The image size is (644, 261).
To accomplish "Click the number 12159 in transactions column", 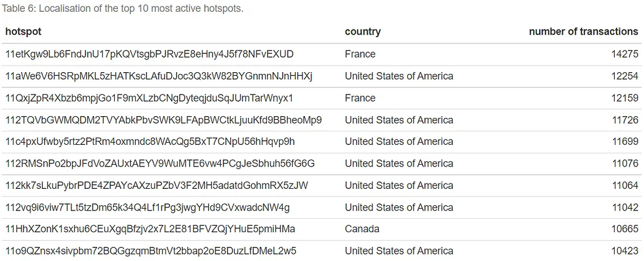I will (x=625, y=98).
